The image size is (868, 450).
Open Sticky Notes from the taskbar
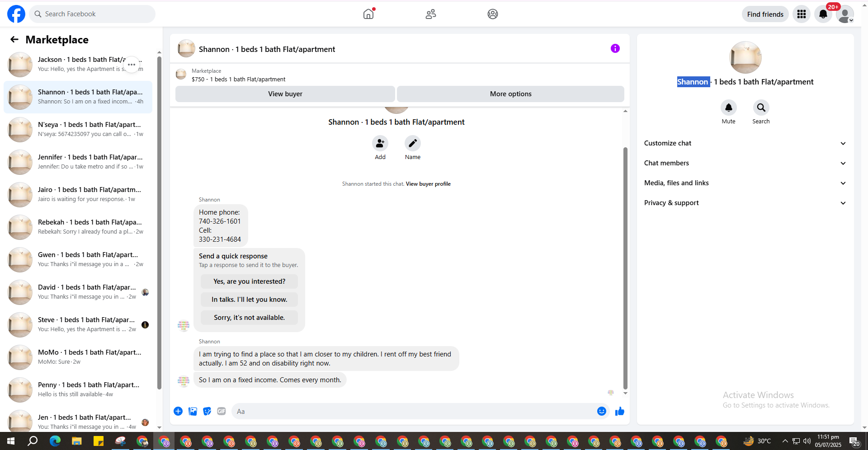(x=98, y=441)
